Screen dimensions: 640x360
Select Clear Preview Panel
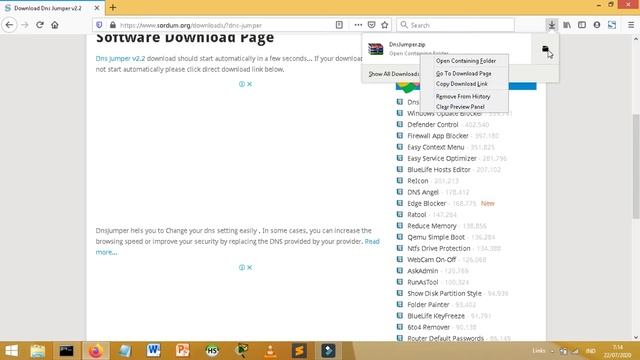click(460, 107)
